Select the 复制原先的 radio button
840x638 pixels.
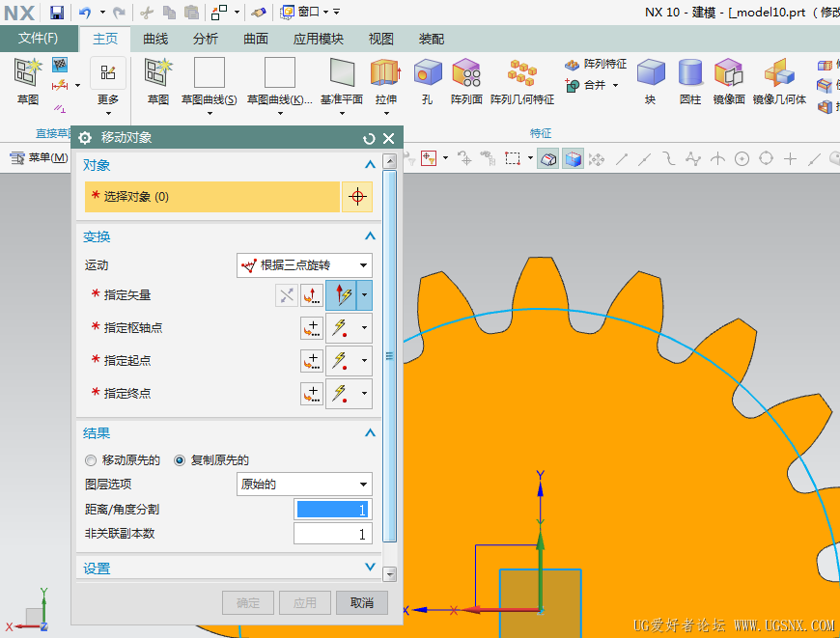coord(180,460)
